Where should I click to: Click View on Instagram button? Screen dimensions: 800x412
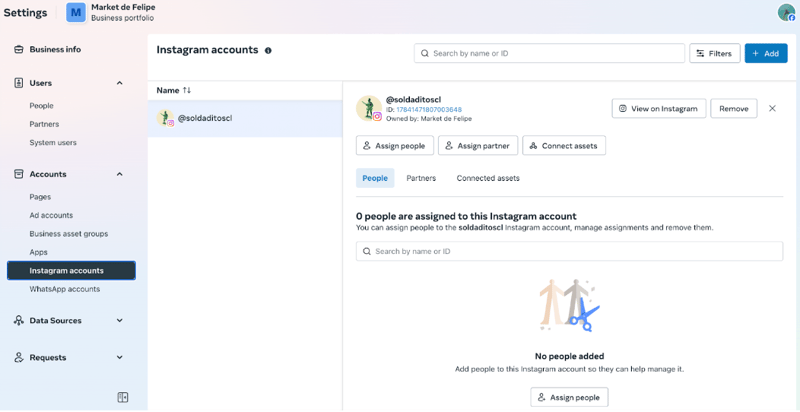(x=659, y=108)
